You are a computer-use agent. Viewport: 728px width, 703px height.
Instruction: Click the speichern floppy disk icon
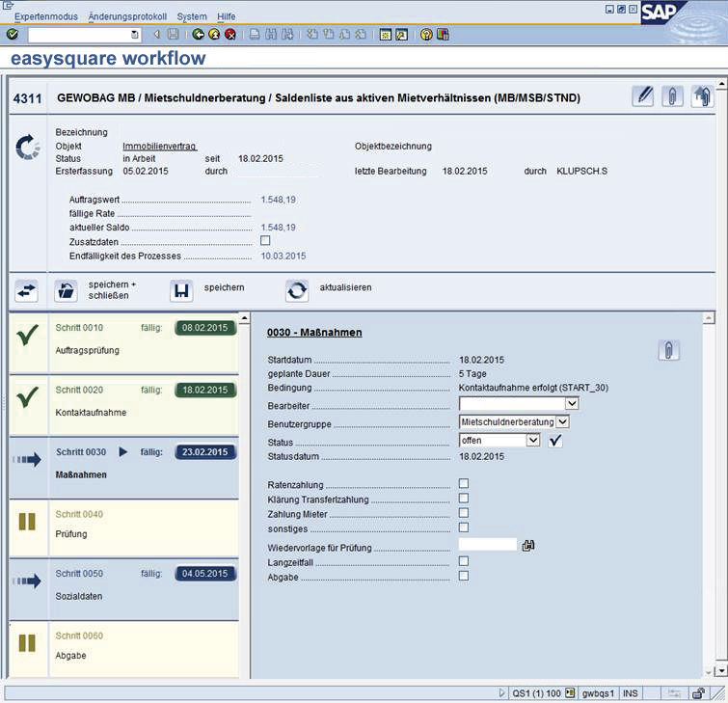pyautogui.click(x=181, y=290)
